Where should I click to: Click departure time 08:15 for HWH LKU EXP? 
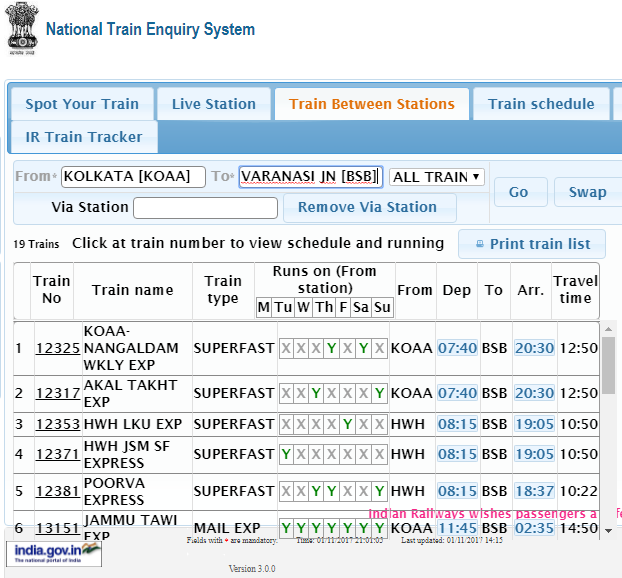pos(457,424)
